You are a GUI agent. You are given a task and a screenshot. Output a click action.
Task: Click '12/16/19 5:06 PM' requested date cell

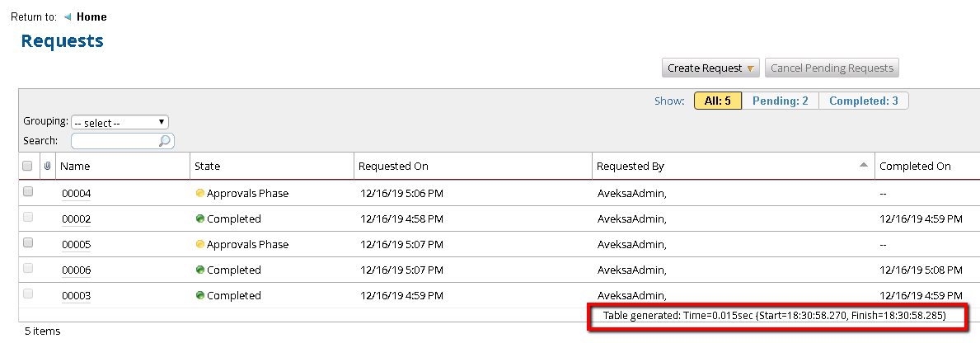[402, 194]
